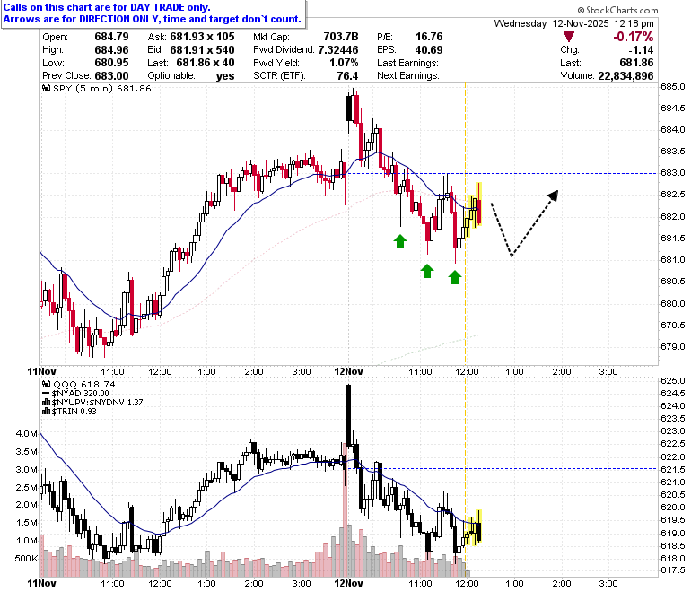Viewport: 700px width, 591px height.
Task: Click the Optionable yes value
Action: click(225, 76)
